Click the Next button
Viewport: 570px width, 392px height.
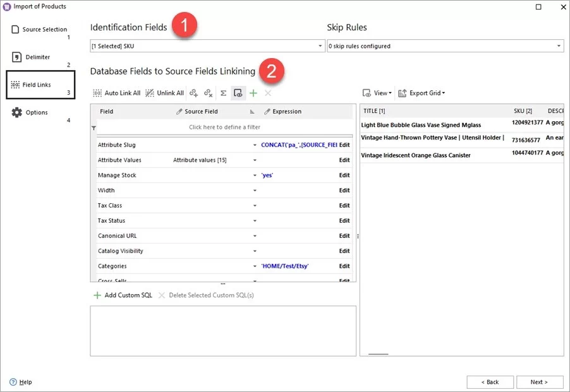coord(539,382)
